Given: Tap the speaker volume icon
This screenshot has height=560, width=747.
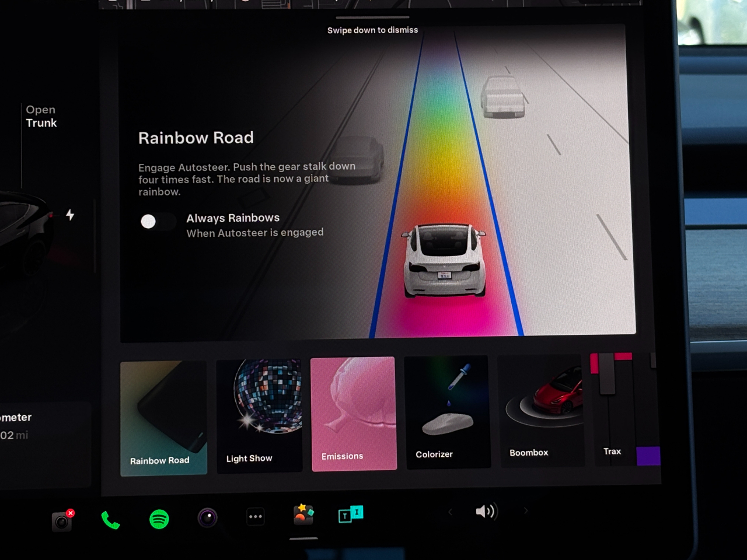Looking at the screenshot, I should 485,512.
